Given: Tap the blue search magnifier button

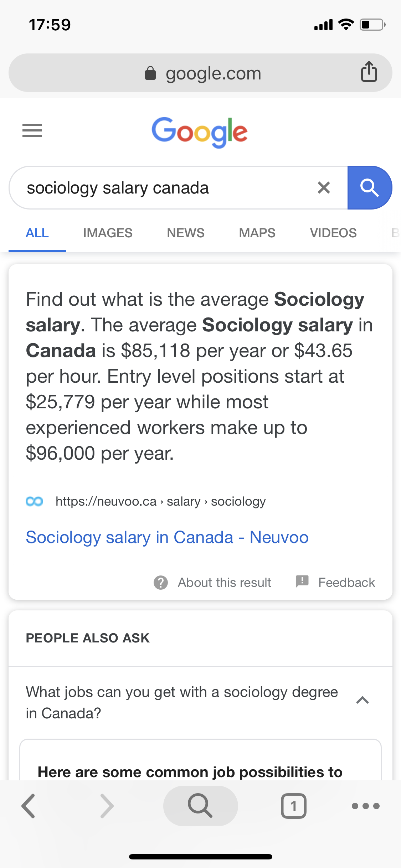Looking at the screenshot, I should (x=369, y=187).
